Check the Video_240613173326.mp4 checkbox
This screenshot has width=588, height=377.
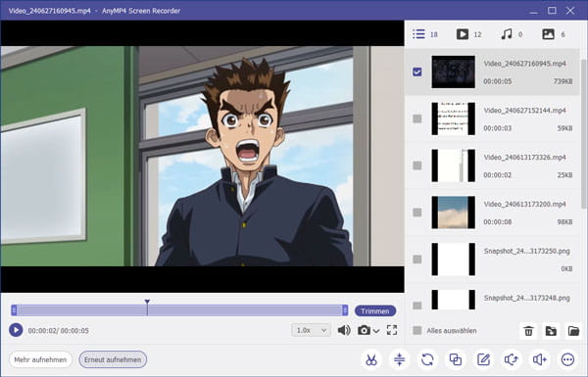(417, 165)
